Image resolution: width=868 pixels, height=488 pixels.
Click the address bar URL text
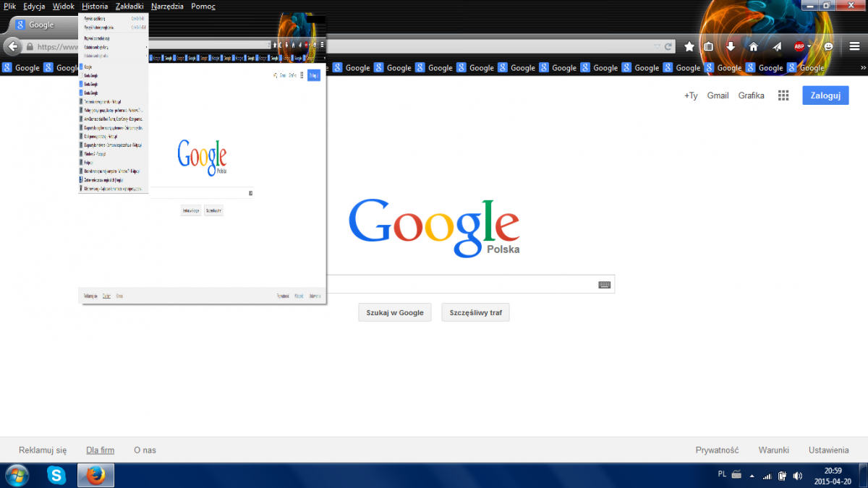pos(57,46)
